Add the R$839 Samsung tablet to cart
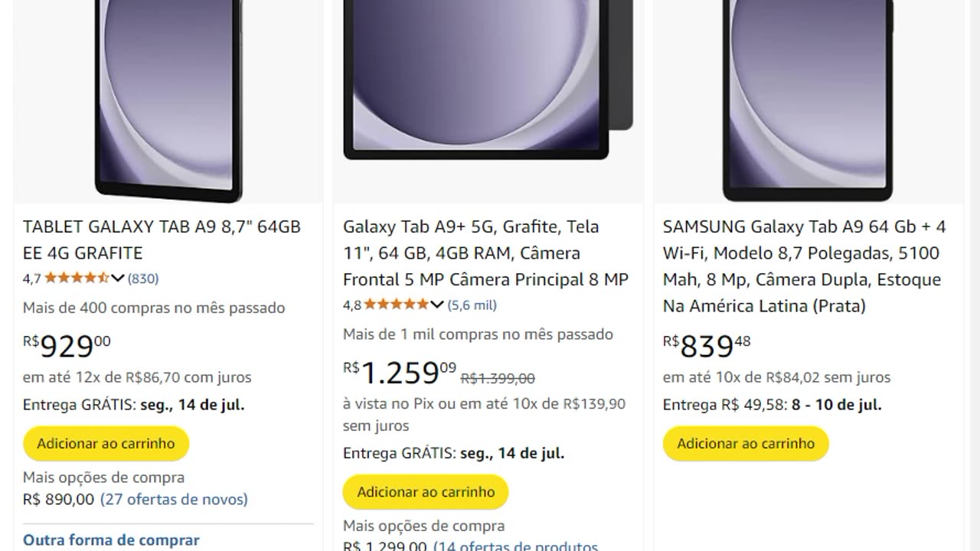 746,444
